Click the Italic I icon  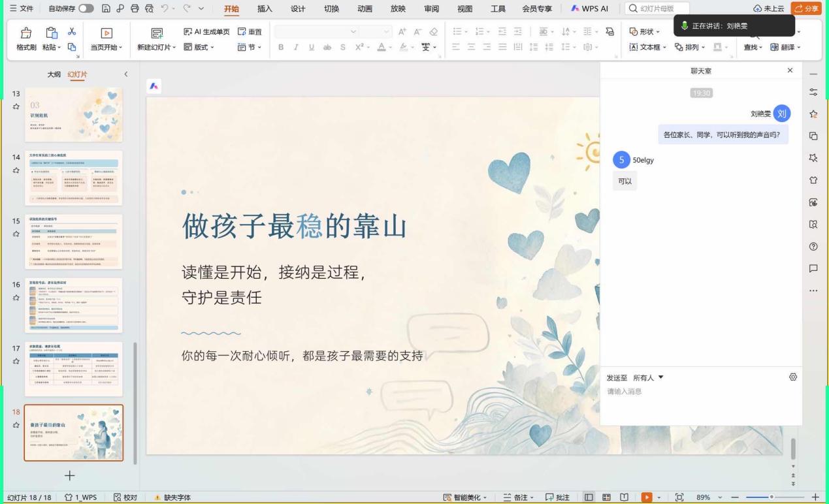pos(297,47)
